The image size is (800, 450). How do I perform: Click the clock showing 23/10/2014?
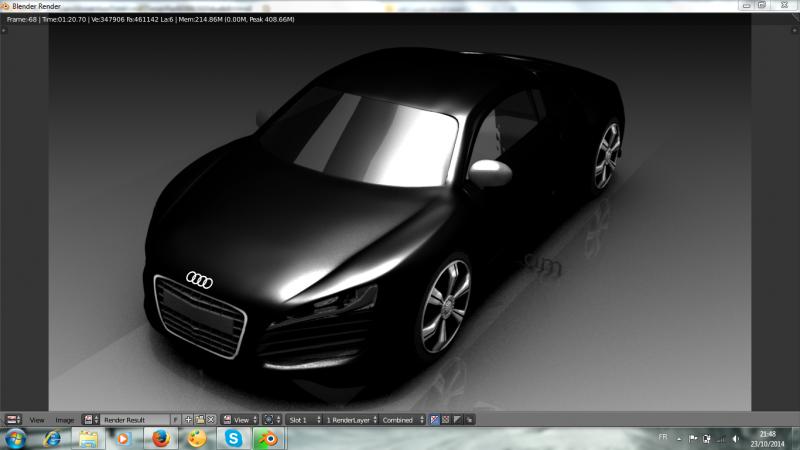[x=767, y=439]
